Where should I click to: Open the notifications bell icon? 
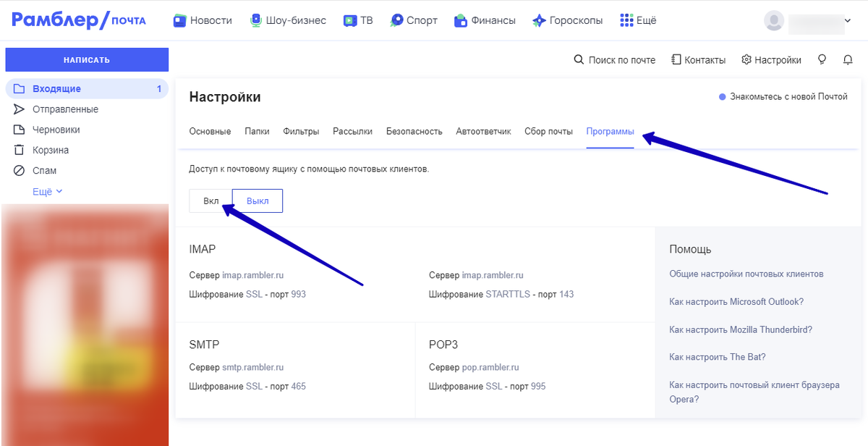(848, 60)
